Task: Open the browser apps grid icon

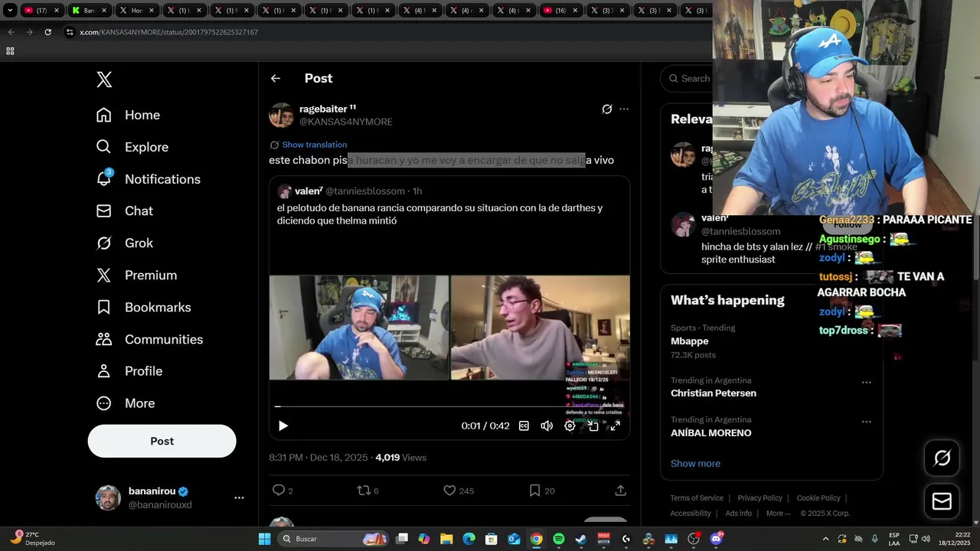Action: pos(10,51)
